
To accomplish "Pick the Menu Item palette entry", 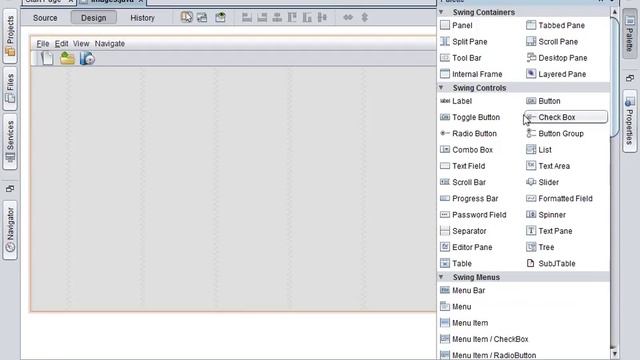I will pyautogui.click(x=464, y=323).
